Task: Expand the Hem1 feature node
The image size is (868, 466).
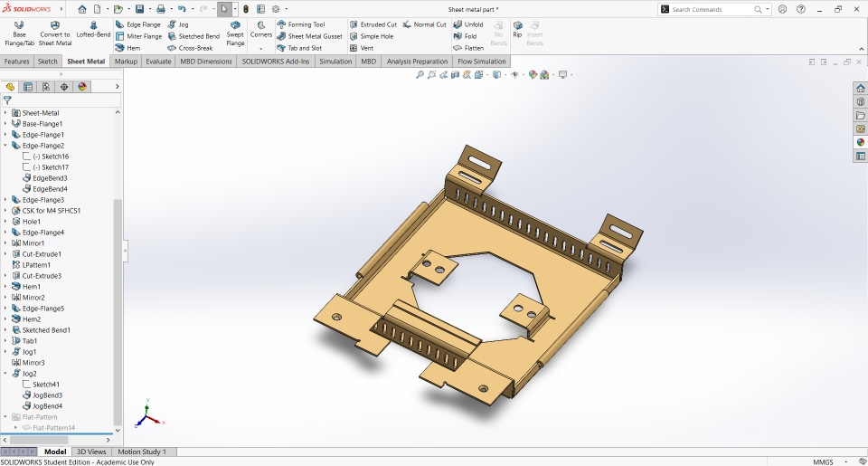Action: (5, 287)
